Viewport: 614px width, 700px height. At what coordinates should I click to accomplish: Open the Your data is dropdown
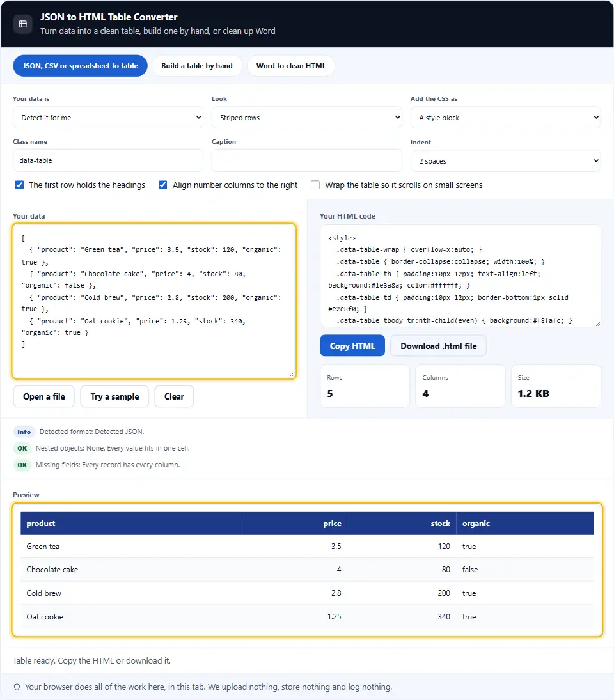point(108,118)
